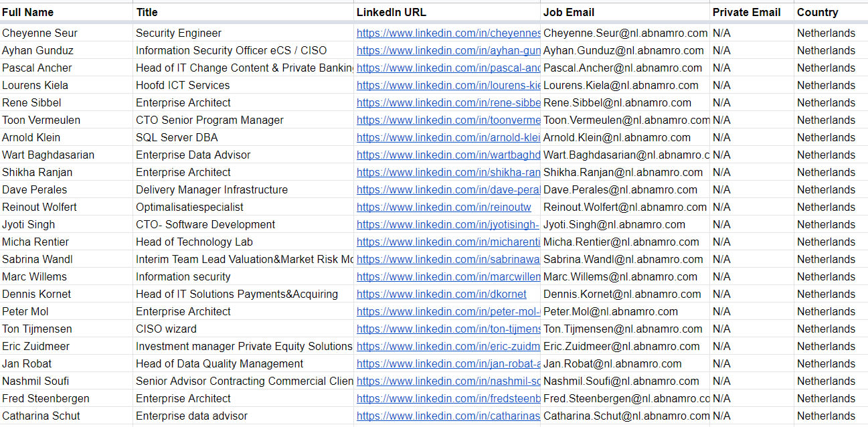Select email Dennis.Kornet@nl.abnamro.com
Screen dimensions: 868x427
coord(625,294)
